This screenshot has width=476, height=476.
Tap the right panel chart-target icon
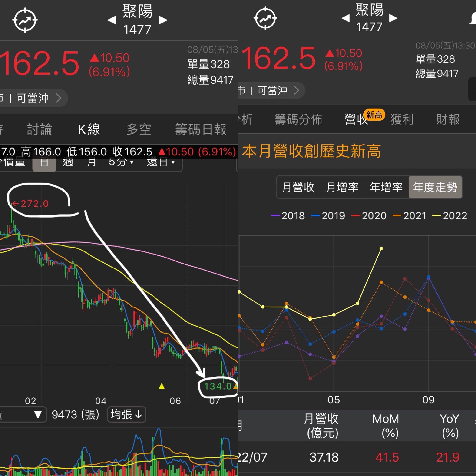click(x=265, y=18)
